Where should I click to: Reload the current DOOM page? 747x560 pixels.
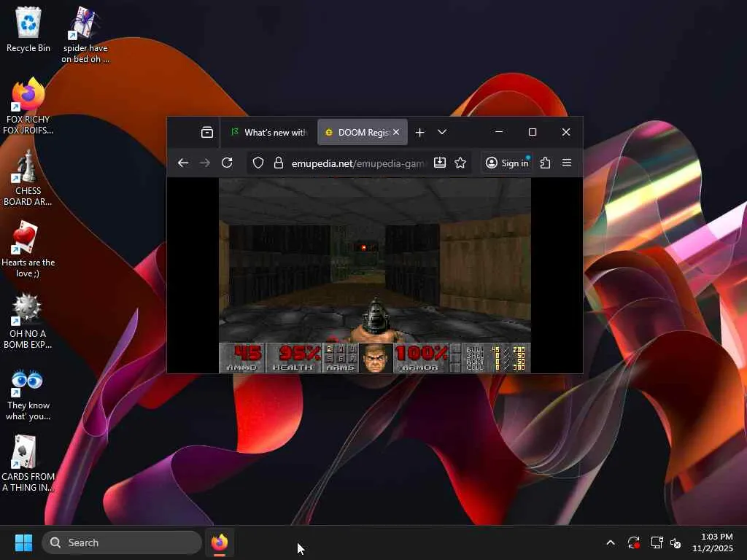pos(228,163)
